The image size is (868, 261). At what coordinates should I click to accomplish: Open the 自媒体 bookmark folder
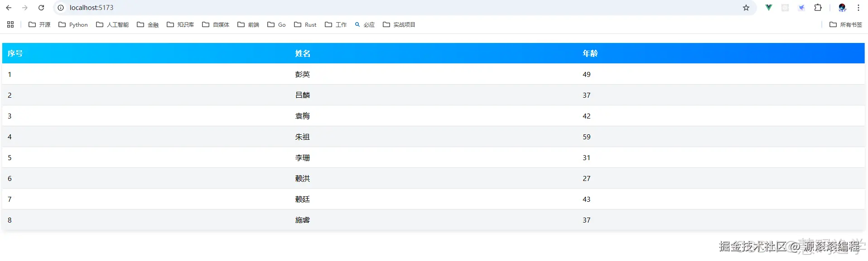coord(216,24)
